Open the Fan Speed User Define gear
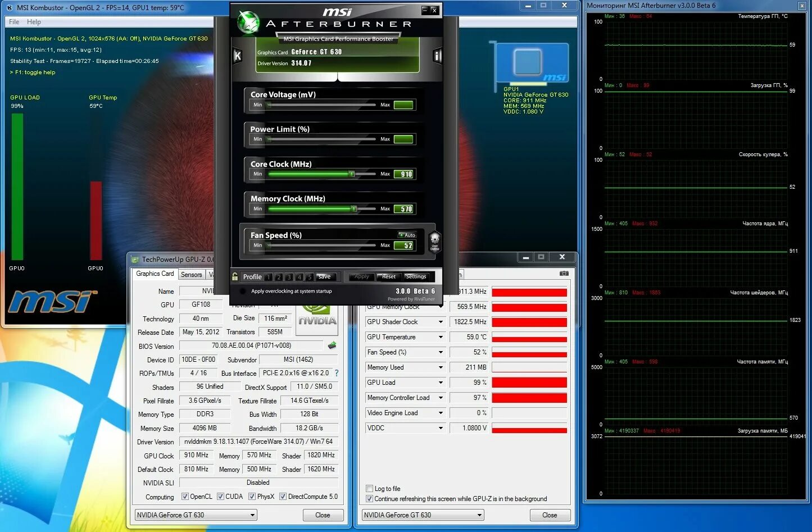This screenshot has width=812, height=532. [434, 242]
